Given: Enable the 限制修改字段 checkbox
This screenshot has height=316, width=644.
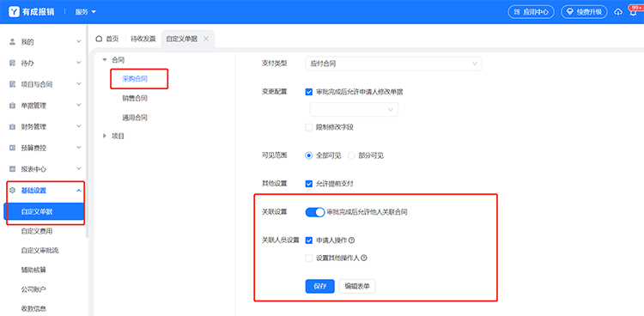Looking at the screenshot, I should [x=309, y=127].
